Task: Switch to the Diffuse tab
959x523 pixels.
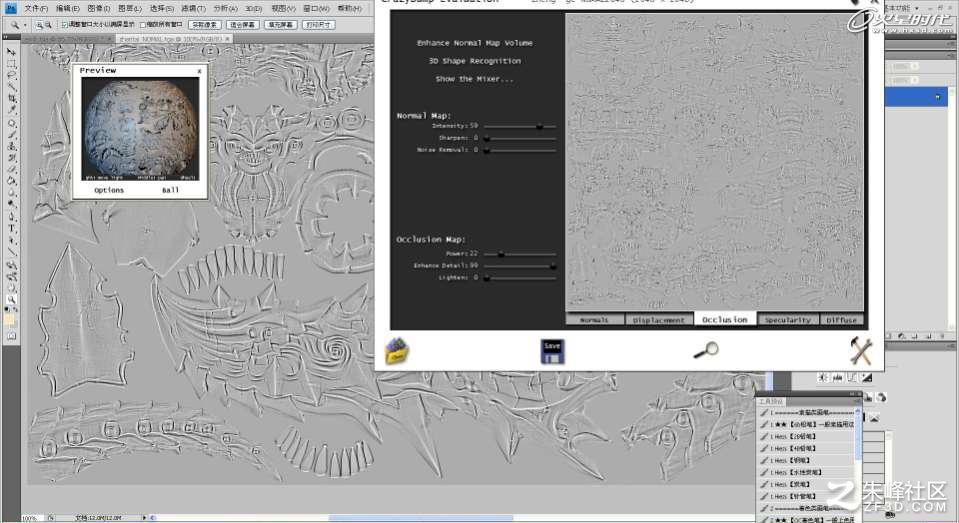Action: pos(842,319)
